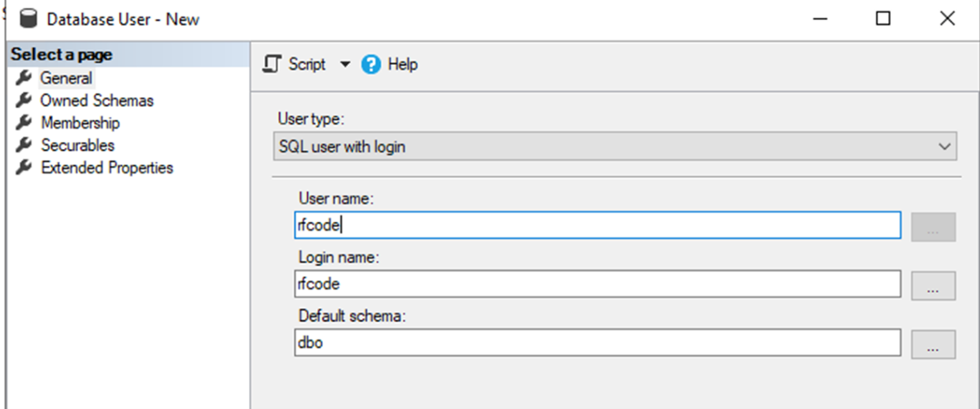Click the ellipsis button beside User name

[x=933, y=226]
